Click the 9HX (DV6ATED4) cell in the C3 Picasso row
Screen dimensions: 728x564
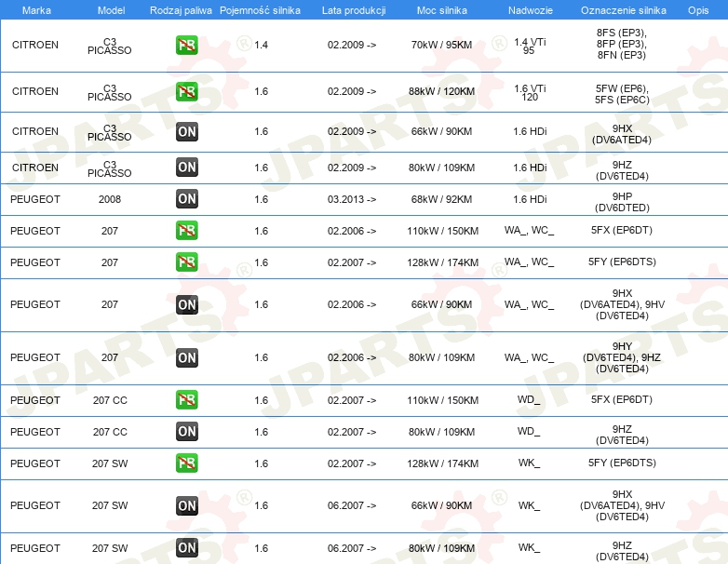(622, 134)
